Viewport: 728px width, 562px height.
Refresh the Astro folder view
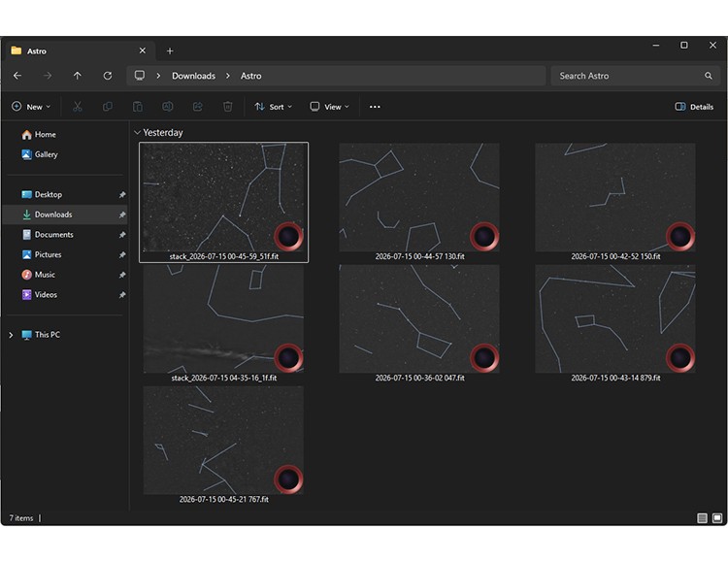coord(108,76)
